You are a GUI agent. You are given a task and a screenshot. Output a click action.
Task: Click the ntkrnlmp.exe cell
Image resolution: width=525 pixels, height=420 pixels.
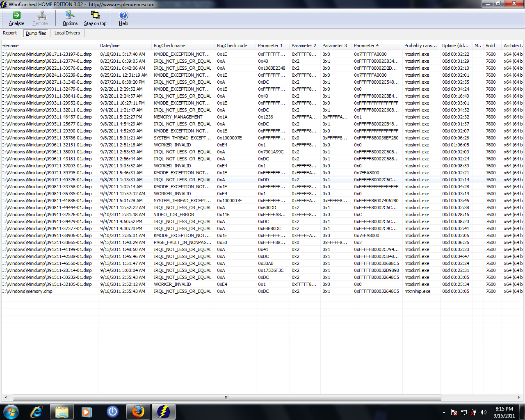[418, 291]
